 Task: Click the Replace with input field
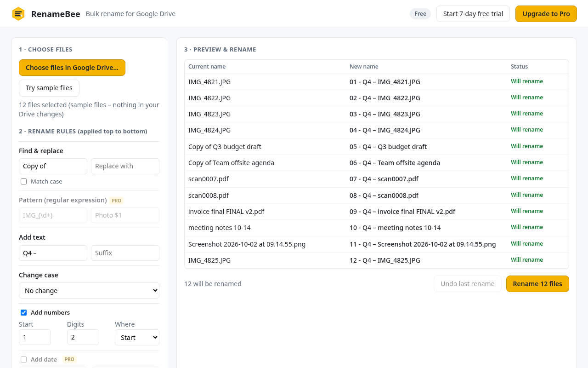coord(125,166)
